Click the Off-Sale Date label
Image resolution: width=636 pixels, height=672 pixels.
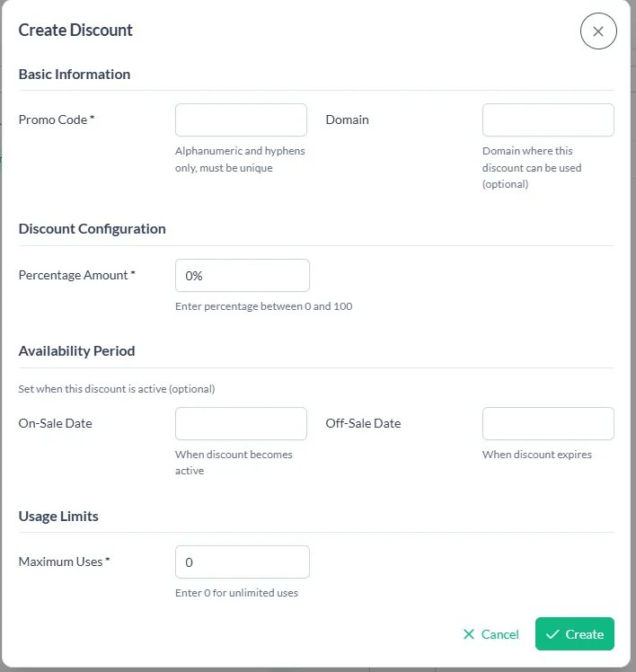[x=363, y=423]
